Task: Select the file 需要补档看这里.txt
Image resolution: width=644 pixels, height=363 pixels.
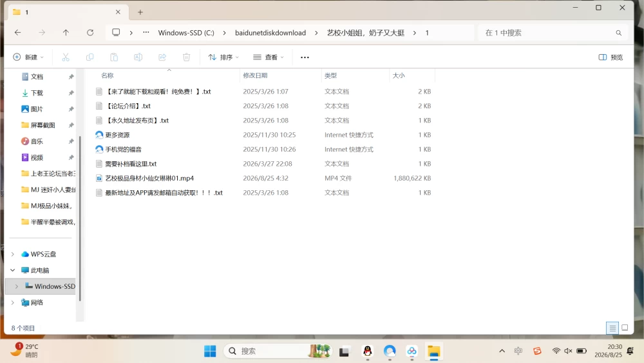Action: pos(131,164)
